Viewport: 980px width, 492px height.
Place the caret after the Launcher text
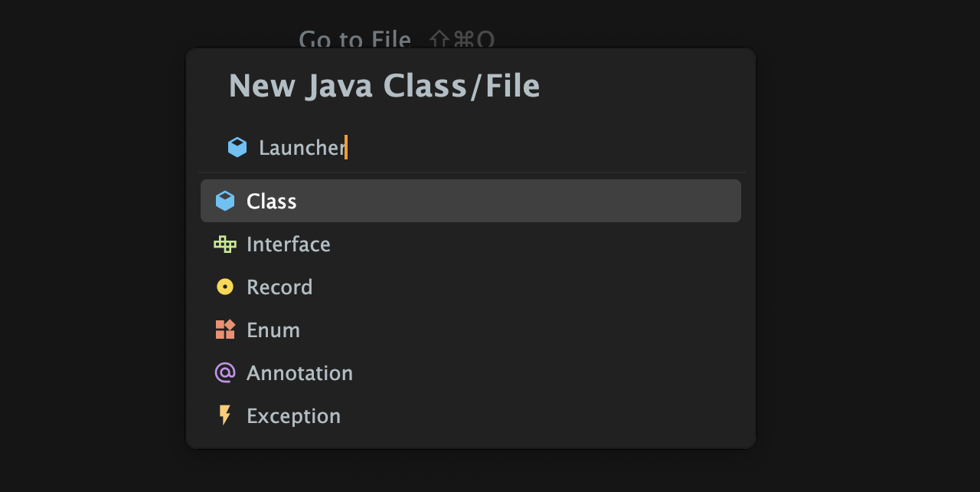346,147
